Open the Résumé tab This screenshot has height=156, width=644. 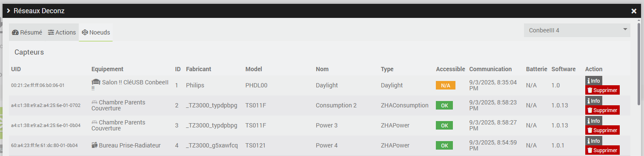point(27,32)
